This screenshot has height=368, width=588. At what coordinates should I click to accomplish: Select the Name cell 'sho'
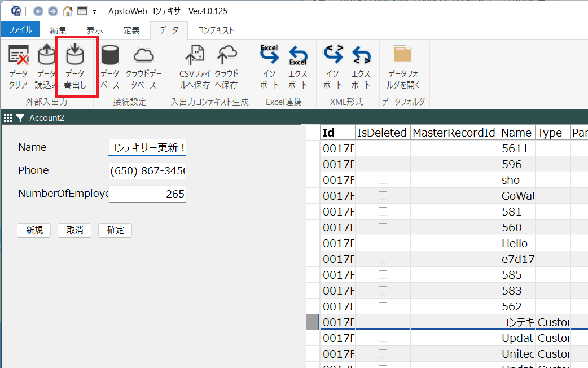click(x=517, y=180)
